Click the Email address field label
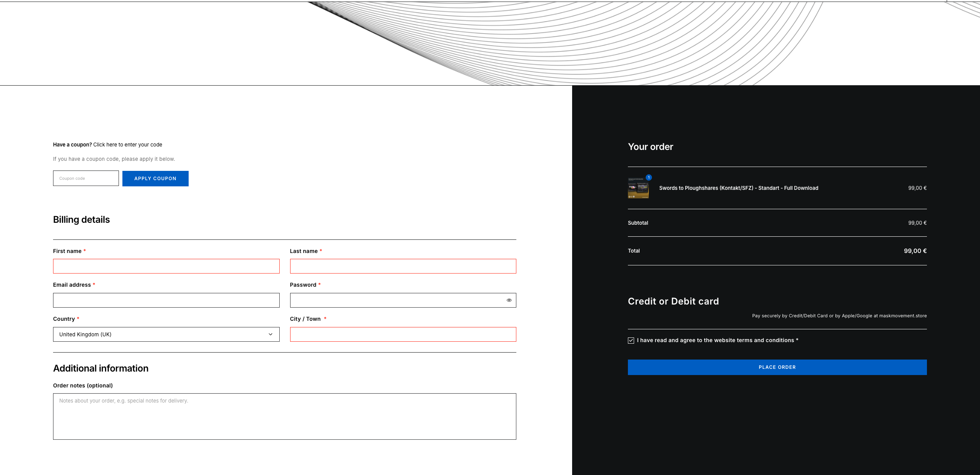Image resolution: width=980 pixels, height=475 pixels. pyautogui.click(x=72, y=285)
